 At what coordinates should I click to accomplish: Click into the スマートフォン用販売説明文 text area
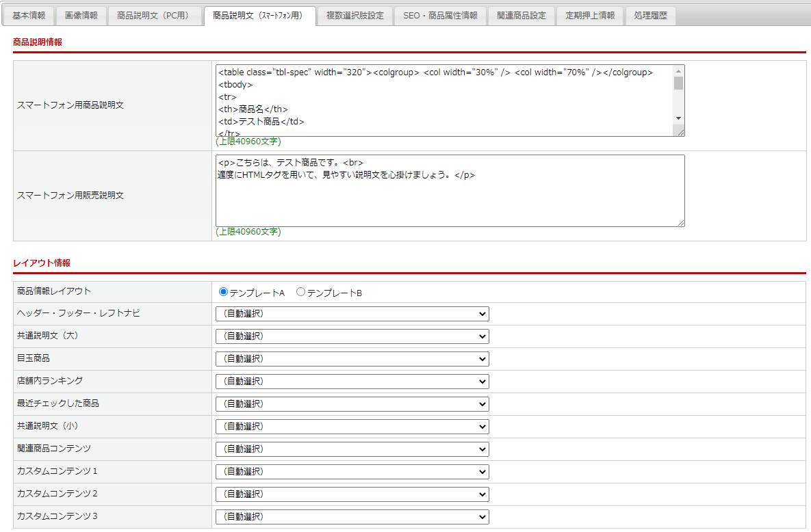tap(449, 198)
